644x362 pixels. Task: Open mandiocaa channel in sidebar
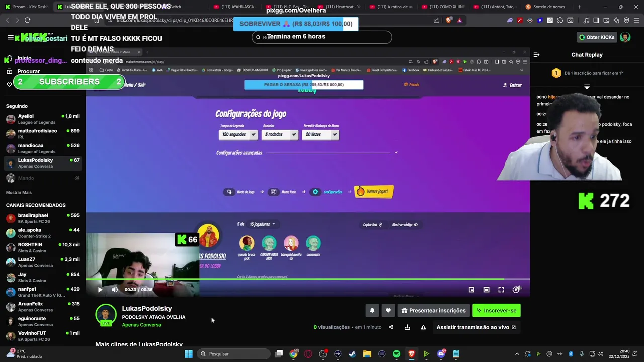pos(43,148)
